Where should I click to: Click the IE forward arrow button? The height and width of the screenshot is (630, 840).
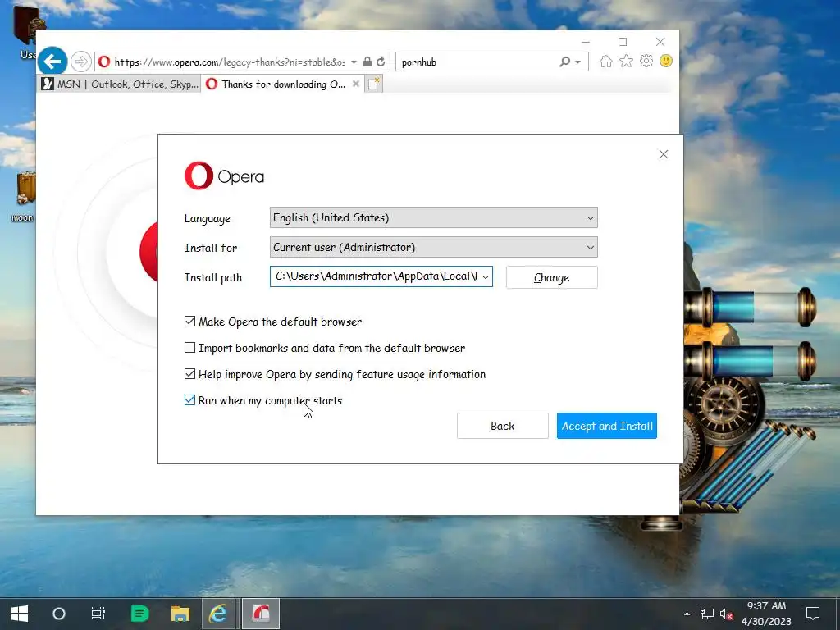81,62
